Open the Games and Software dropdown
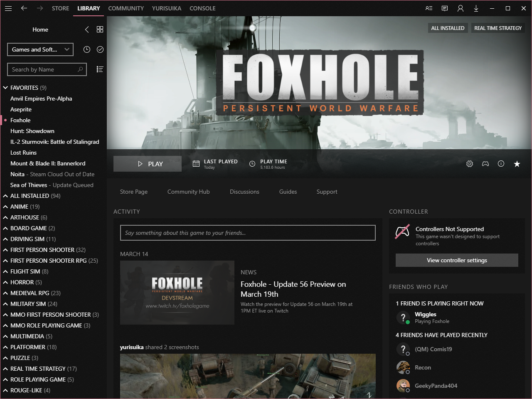This screenshot has height=399, width=532. point(40,49)
